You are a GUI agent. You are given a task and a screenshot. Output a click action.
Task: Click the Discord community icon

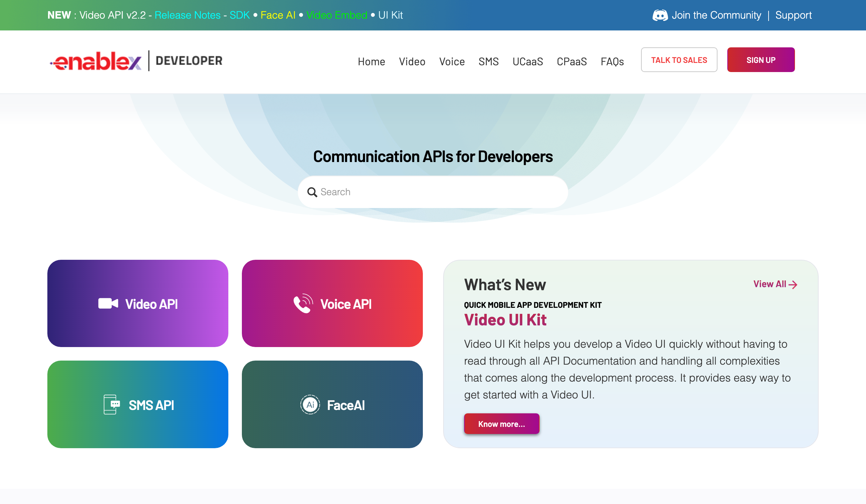coord(660,15)
